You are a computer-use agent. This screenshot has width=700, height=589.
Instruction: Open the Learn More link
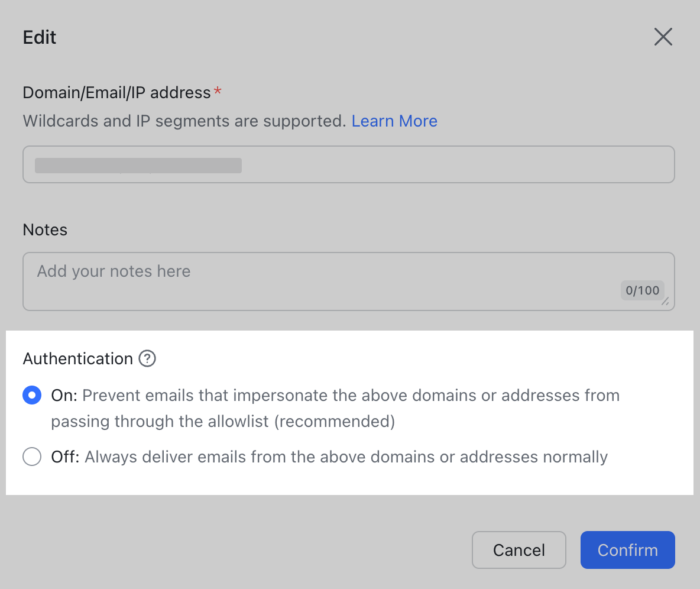(394, 121)
